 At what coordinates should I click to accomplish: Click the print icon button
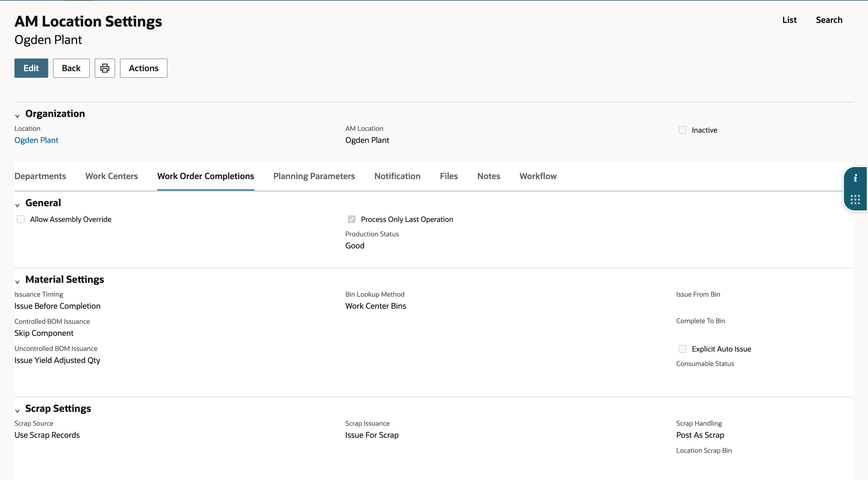coord(105,68)
